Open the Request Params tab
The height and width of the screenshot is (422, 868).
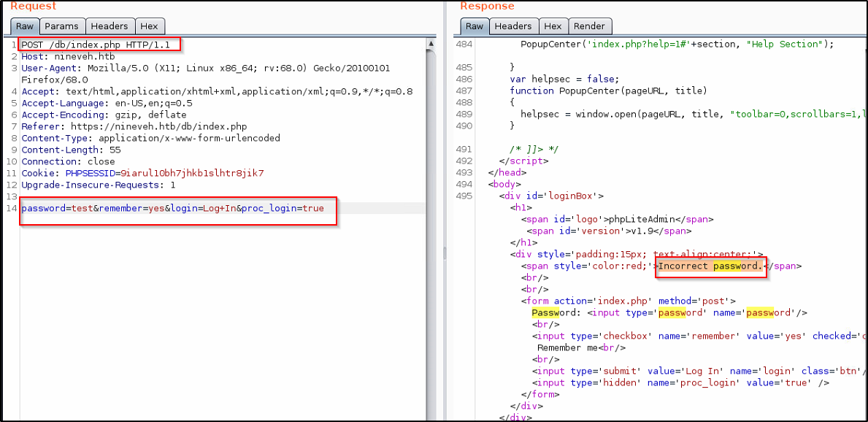click(x=62, y=26)
